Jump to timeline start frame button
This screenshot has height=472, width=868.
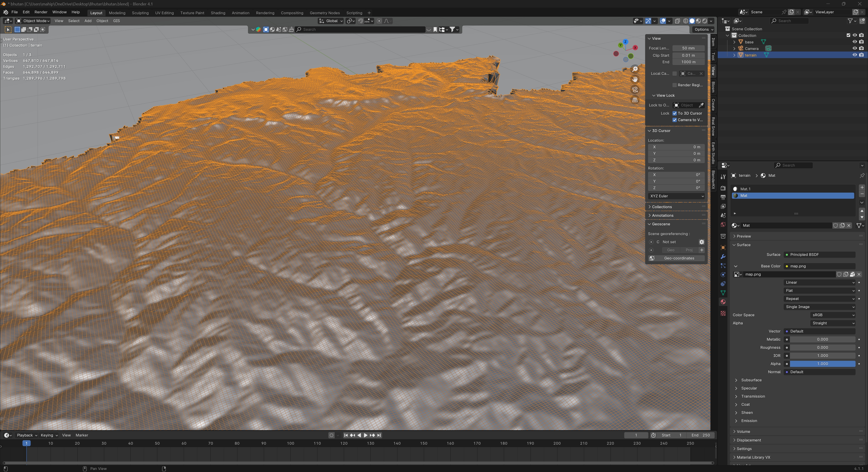[346, 435]
